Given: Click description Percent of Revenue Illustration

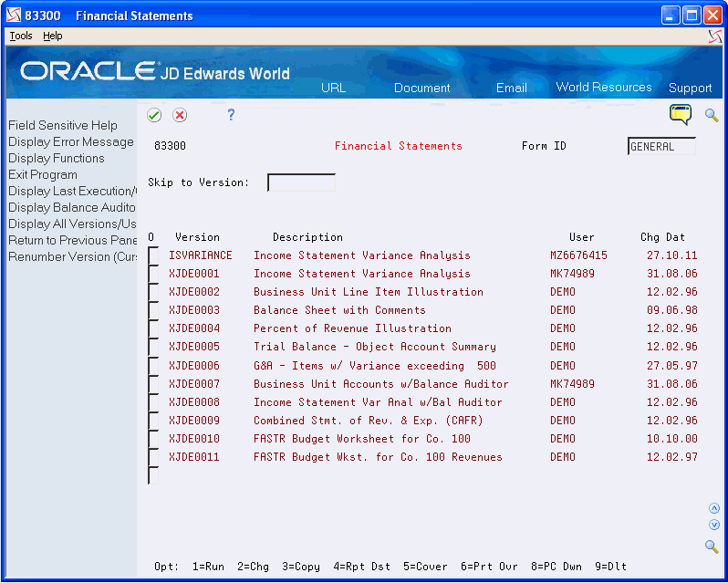Looking at the screenshot, I should pyautogui.click(x=352, y=328).
